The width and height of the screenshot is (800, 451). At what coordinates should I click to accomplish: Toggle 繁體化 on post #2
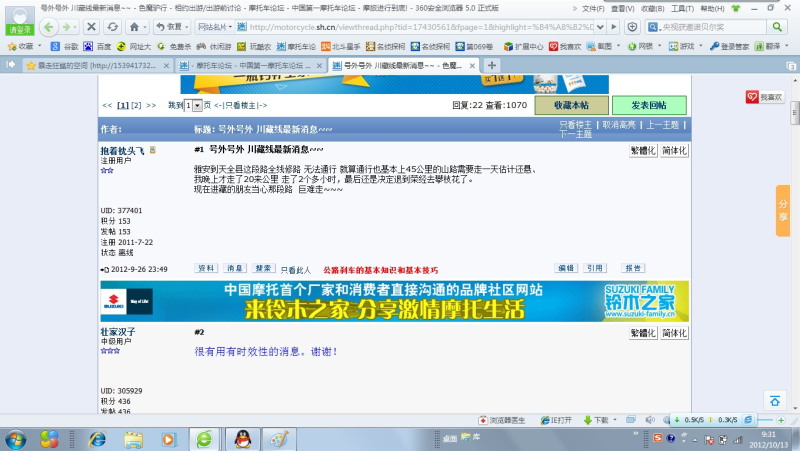pos(643,333)
